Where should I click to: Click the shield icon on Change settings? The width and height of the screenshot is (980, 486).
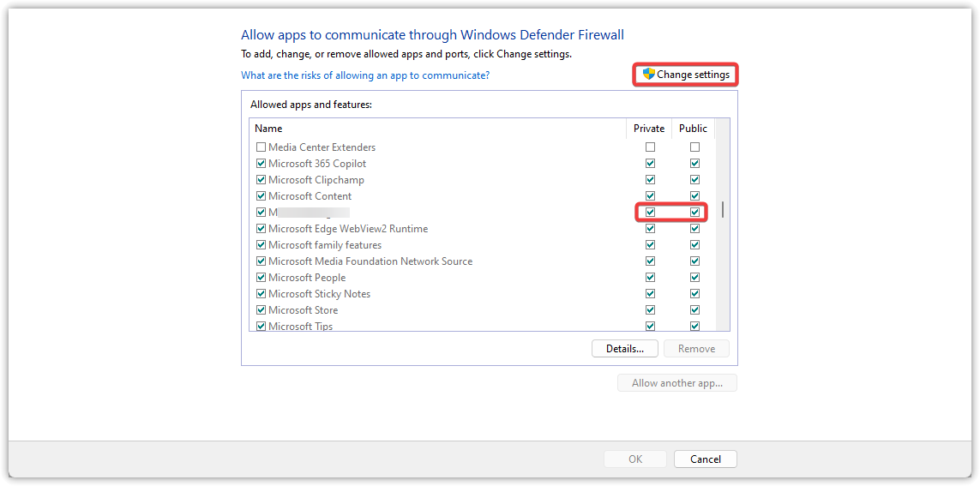coord(649,75)
